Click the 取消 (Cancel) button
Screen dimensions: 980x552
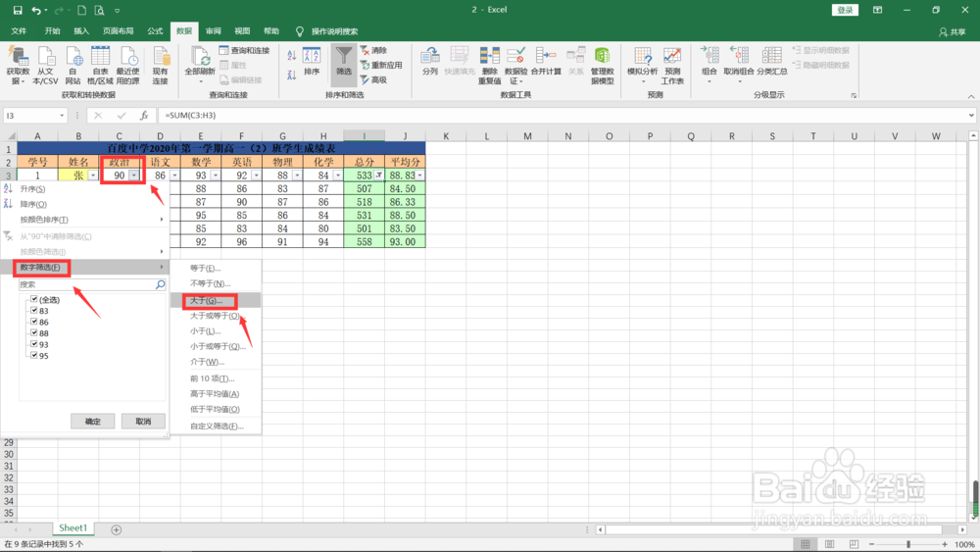tap(143, 422)
